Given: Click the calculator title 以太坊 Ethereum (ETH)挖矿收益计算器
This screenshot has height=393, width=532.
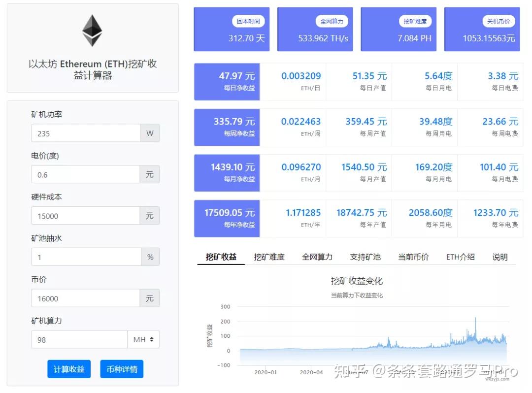Looking at the screenshot, I should (x=93, y=69).
